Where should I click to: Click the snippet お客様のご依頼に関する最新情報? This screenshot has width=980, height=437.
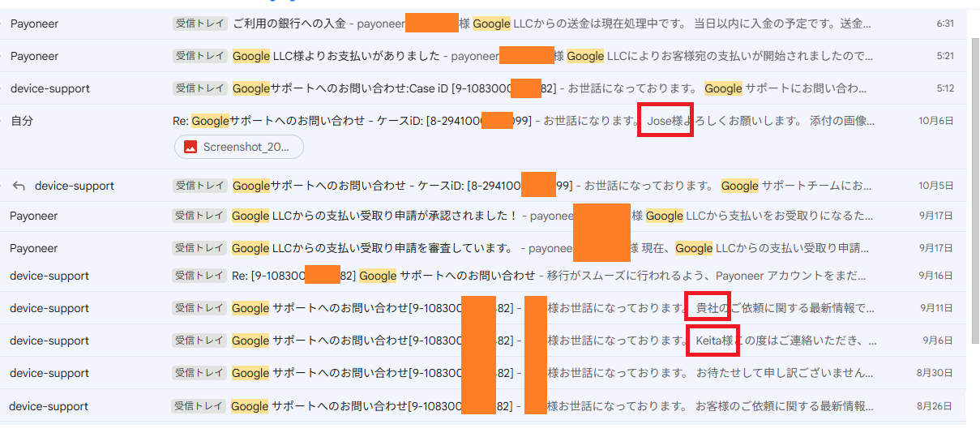pyautogui.click(x=781, y=406)
